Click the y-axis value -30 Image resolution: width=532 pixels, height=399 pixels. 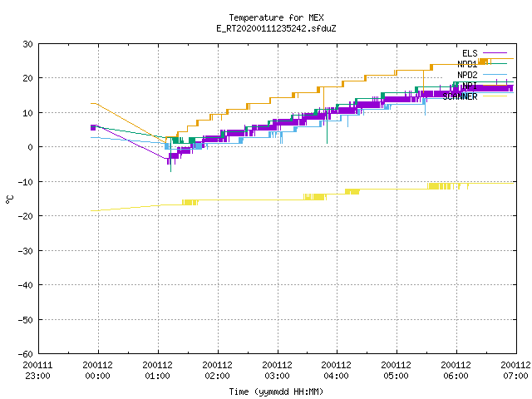click(26, 251)
